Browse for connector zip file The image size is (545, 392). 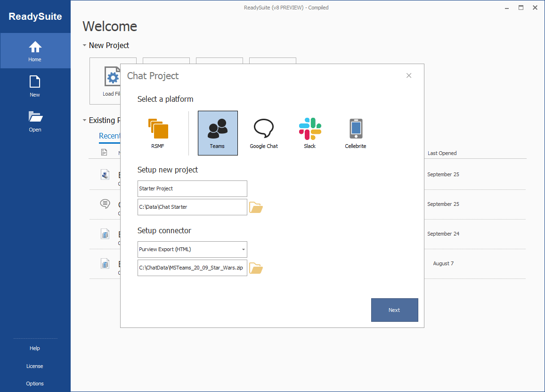pos(256,268)
